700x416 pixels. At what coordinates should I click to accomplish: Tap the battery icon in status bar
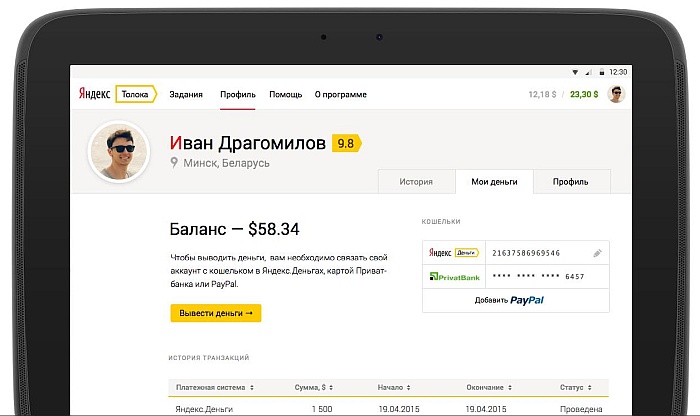(x=602, y=72)
